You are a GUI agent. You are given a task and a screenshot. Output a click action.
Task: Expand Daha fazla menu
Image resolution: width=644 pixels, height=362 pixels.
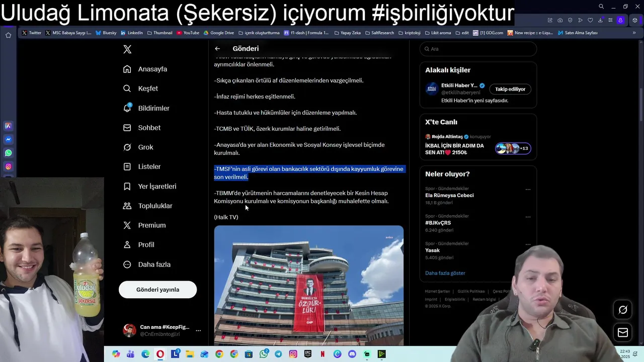[x=147, y=264]
